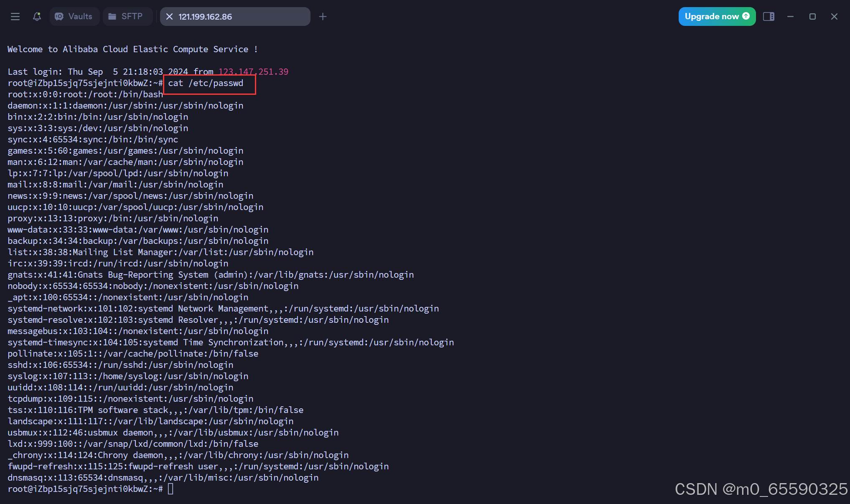Maximize the Termius window

(812, 17)
